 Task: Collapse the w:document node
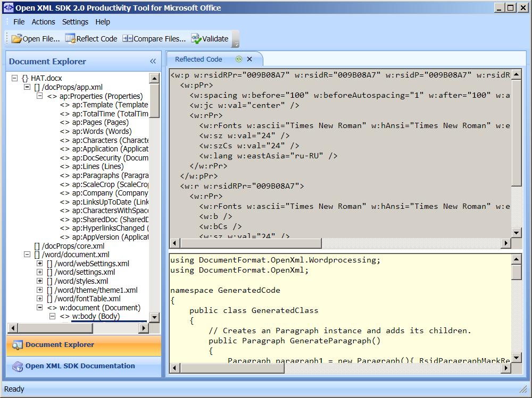coord(40,308)
